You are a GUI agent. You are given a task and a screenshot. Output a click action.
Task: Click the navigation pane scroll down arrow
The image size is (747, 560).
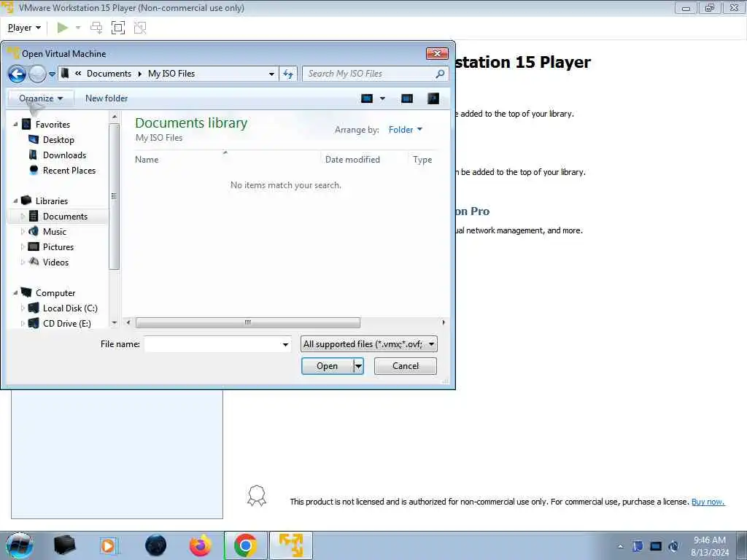click(x=115, y=323)
